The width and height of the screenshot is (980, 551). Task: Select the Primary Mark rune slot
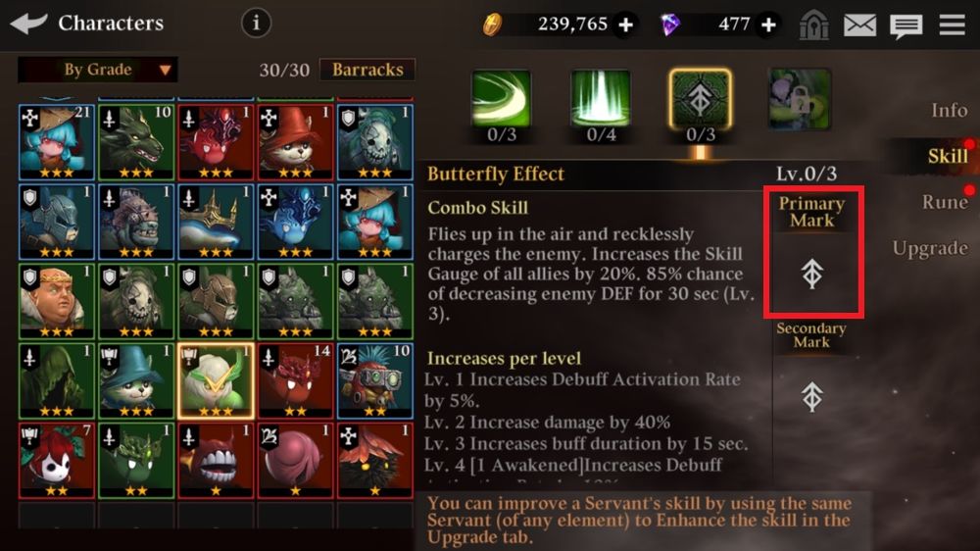tap(812, 253)
